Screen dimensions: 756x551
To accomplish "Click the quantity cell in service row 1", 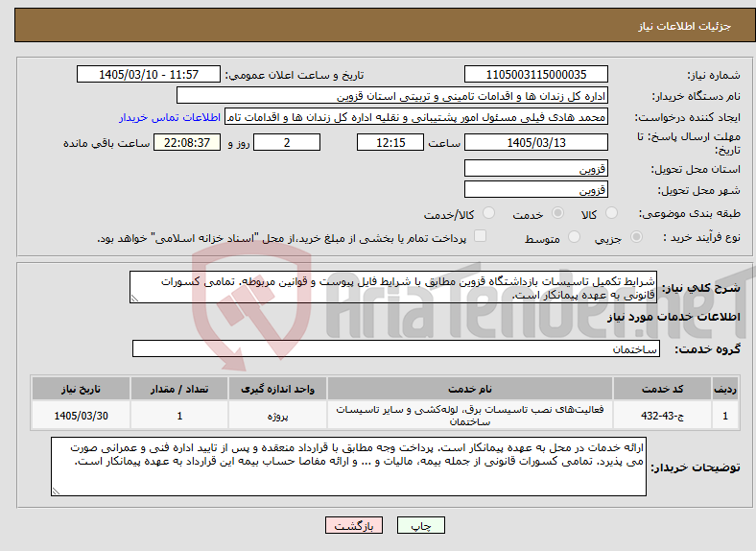I will (x=179, y=415).
